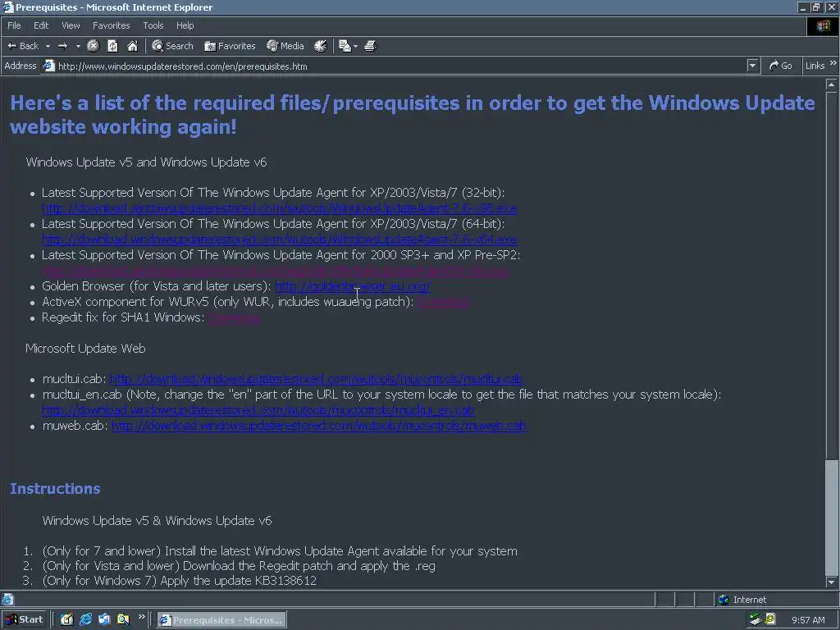
Task: Go to the home page via Home icon
Action: click(x=132, y=46)
